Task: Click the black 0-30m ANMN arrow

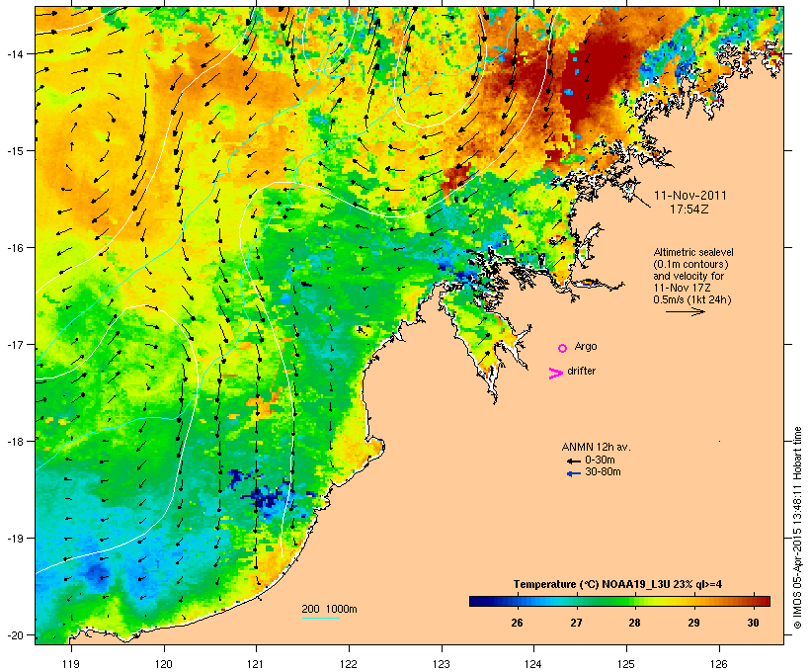Action: pos(573,462)
